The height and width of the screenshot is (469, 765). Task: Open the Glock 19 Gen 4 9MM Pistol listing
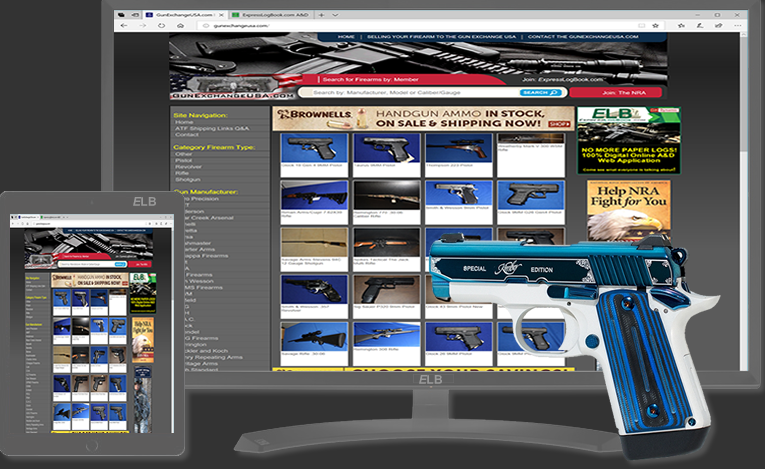[x=314, y=155]
